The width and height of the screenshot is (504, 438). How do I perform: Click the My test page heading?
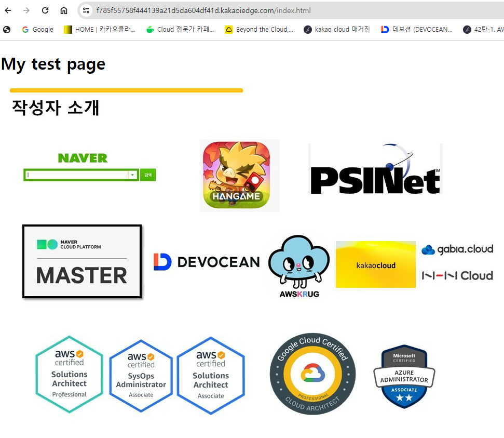point(53,64)
